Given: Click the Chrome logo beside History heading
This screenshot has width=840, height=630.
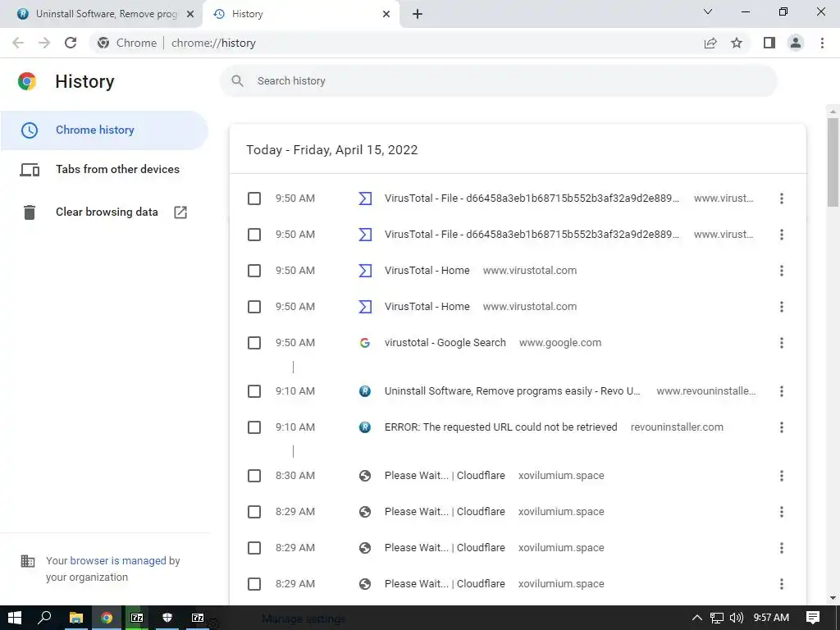Looking at the screenshot, I should click(27, 81).
